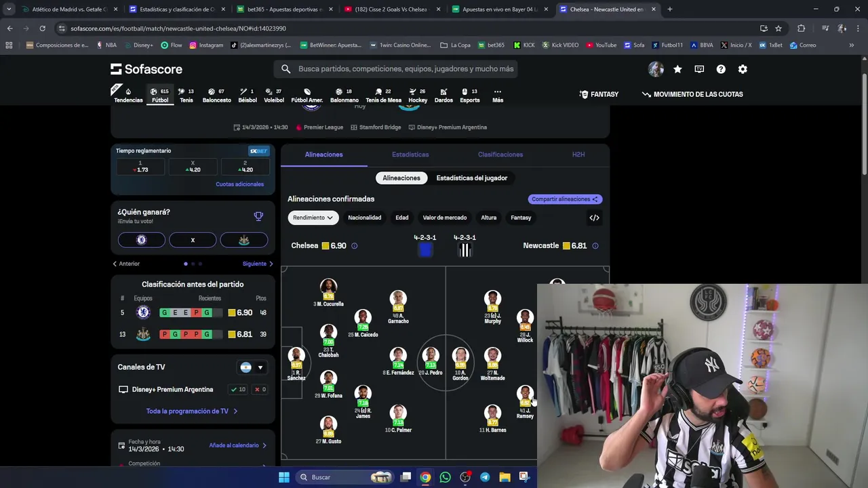Downvote Disney+ Premium Argentina channel
The width and height of the screenshot is (868, 488).
point(260,390)
